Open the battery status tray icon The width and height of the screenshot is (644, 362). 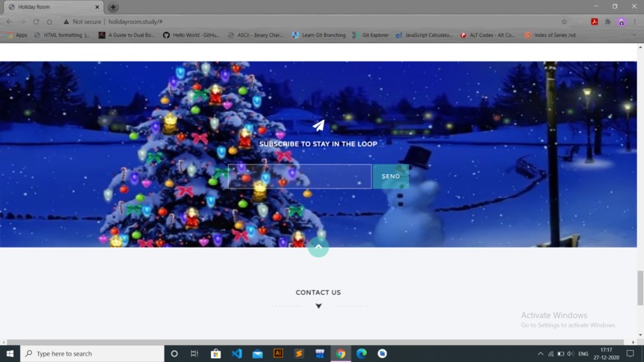coord(561,353)
